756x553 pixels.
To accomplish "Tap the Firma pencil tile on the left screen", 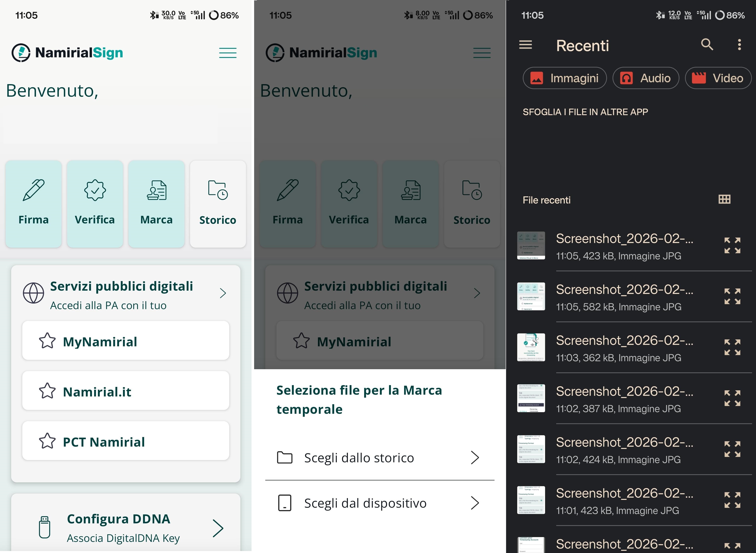I will tap(33, 204).
